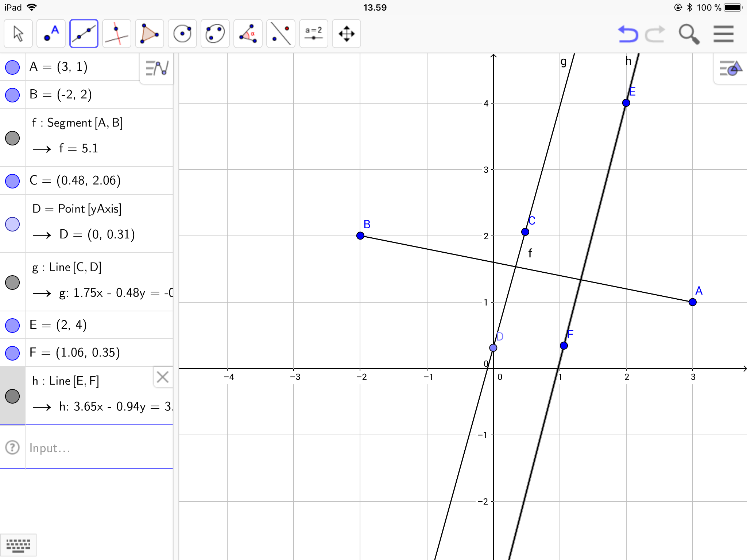
Task: Open the main hamburger menu
Action: [723, 34]
